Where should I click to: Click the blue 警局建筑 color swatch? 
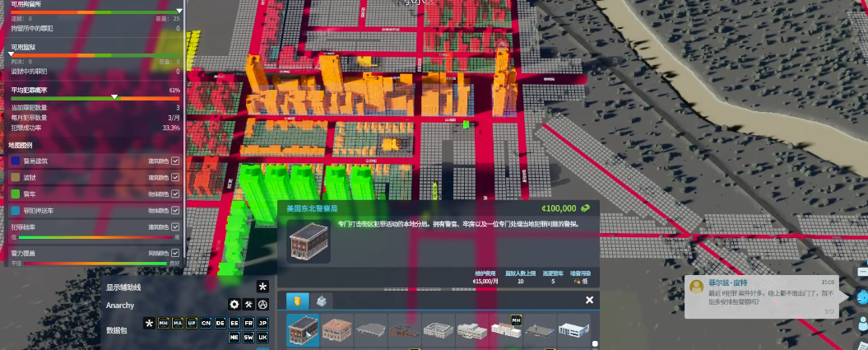(16, 161)
